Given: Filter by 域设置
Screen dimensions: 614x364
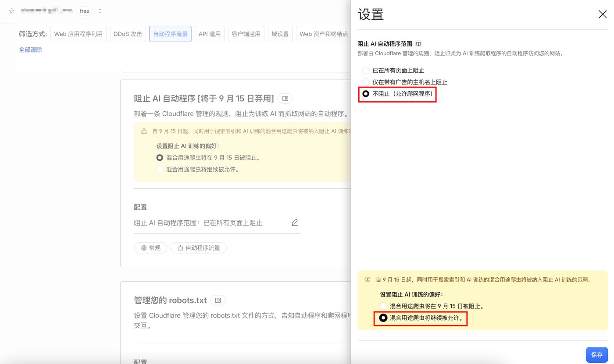Looking at the screenshot, I should click(280, 34).
